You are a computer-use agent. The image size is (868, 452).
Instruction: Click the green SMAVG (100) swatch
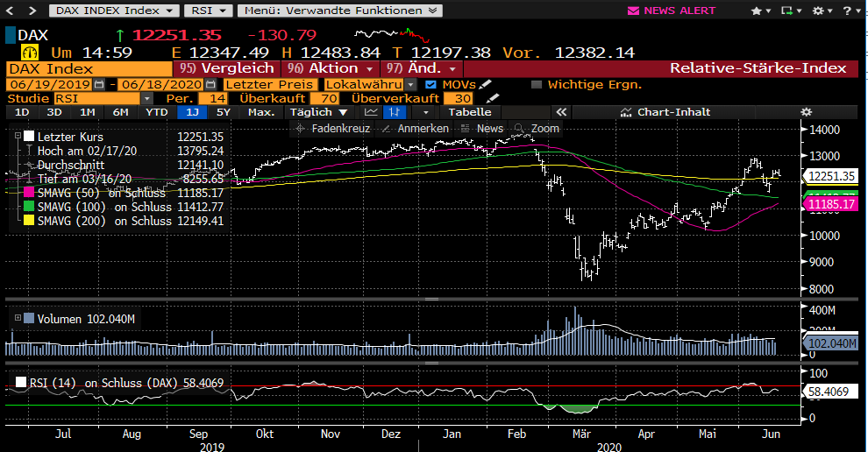[29, 207]
